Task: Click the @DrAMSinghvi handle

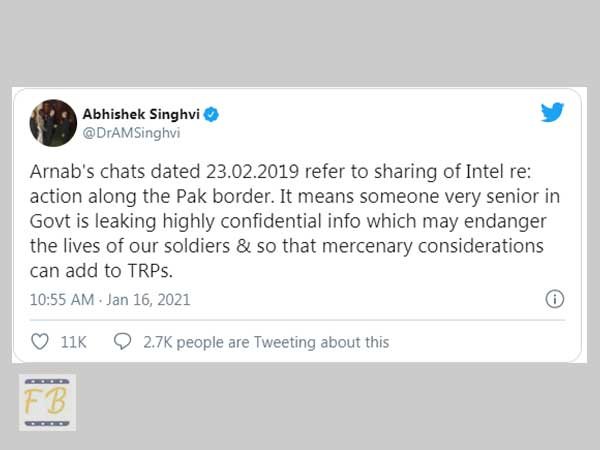Action: pyautogui.click(x=131, y=133)
